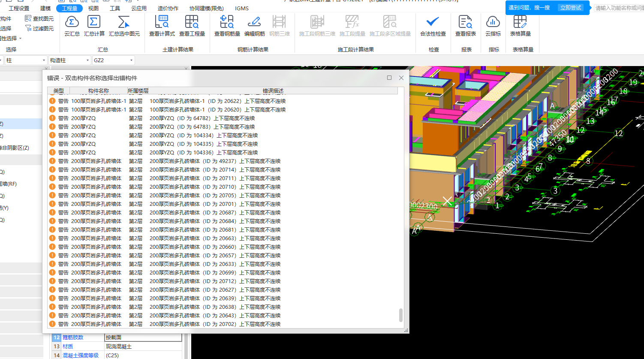Open the 编辑钢筋 rebar editor
Viewport: 644px width, 359px height.
254,25
